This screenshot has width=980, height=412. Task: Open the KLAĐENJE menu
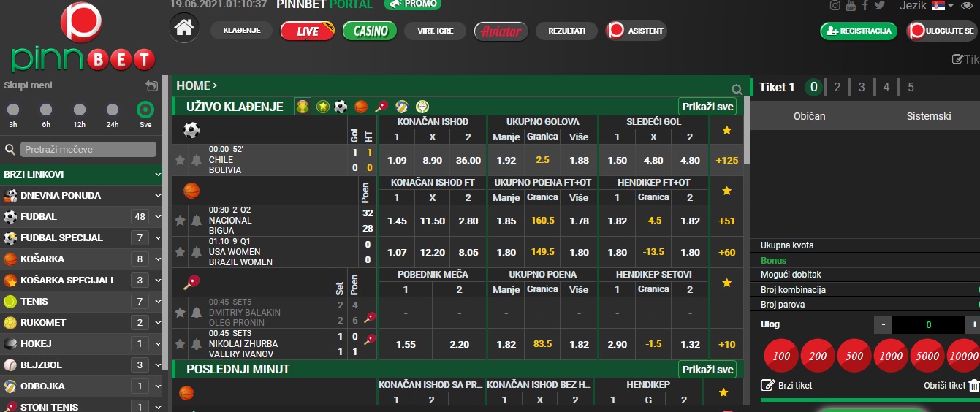(241, 31)
